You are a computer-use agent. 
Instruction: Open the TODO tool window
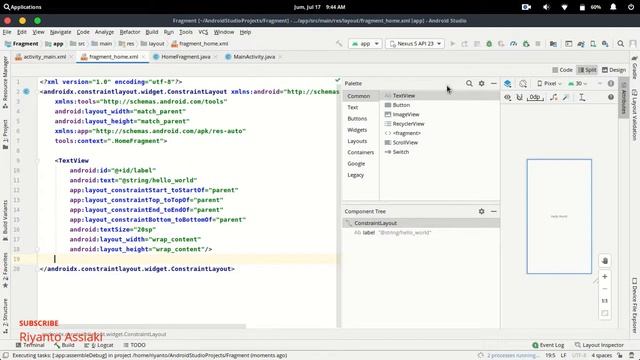pyautogui.click(x=134, y=345)
